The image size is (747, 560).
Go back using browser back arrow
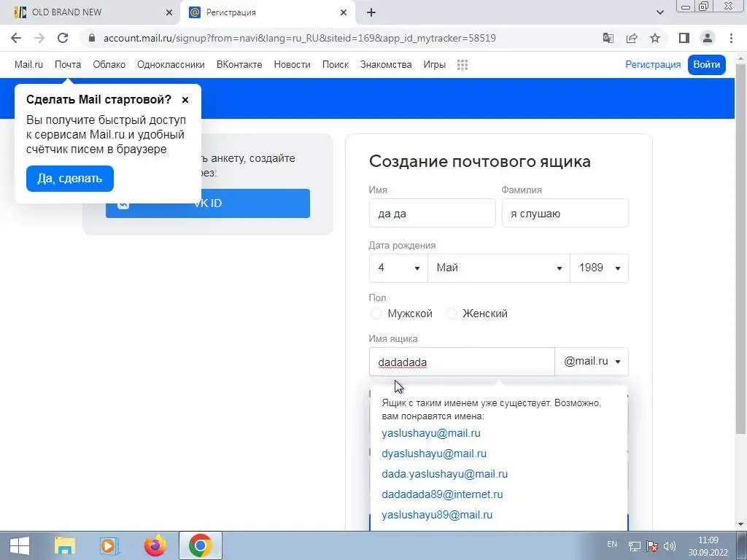point(16,38)
